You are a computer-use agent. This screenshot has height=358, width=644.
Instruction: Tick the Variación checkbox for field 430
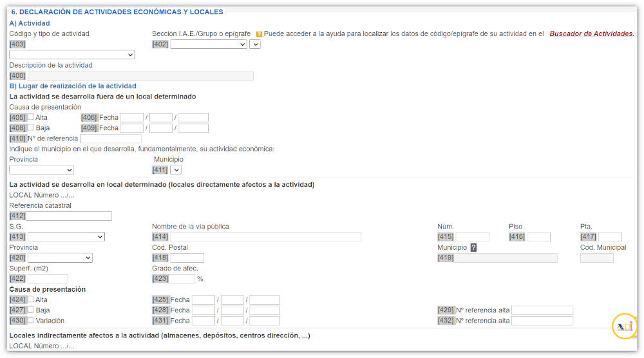pyautogui.click(x=31, y=320)
